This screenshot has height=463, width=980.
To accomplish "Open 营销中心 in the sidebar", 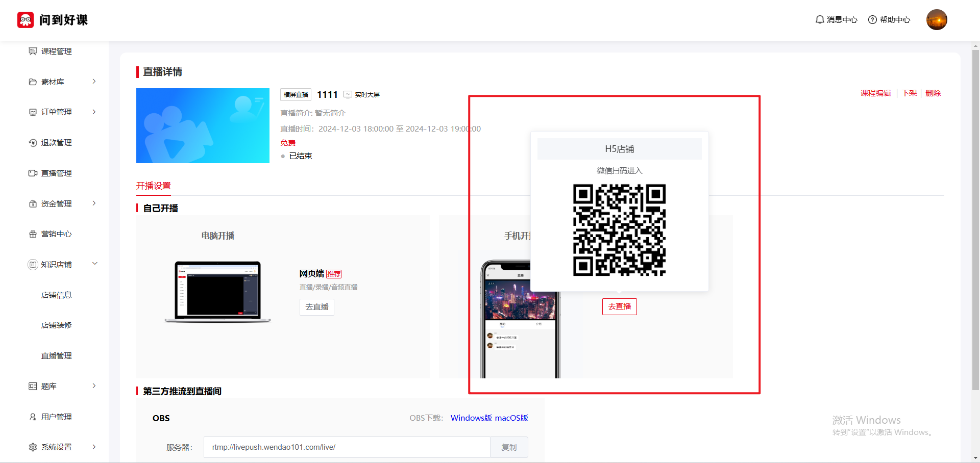I will coord(56,234).
